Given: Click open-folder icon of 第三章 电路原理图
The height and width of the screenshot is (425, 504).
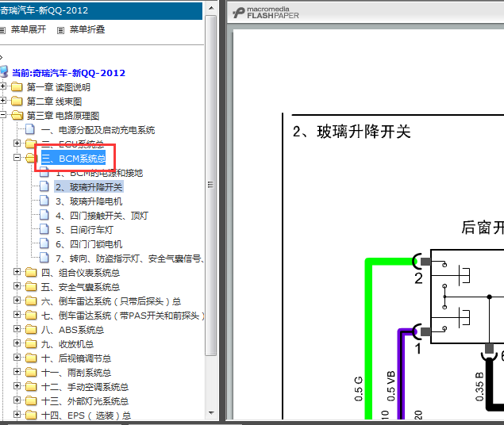Looking at the screenshot, I should pyautogui.click(x=17, y=115).
